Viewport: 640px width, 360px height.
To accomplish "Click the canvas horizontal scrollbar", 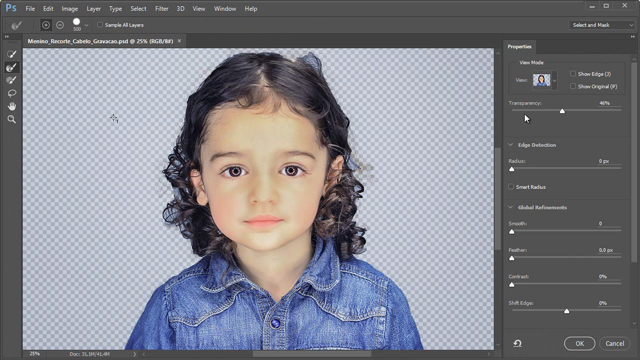I will pos(312,354).
